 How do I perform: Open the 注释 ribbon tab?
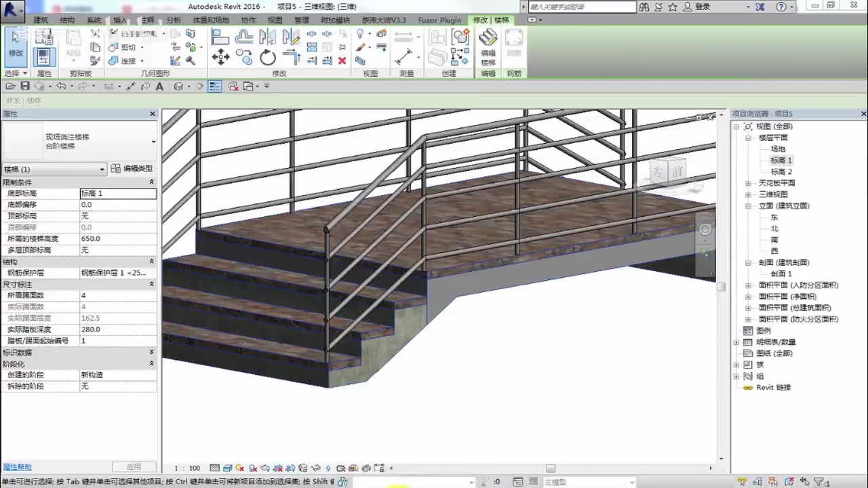[x=147, y=20]
